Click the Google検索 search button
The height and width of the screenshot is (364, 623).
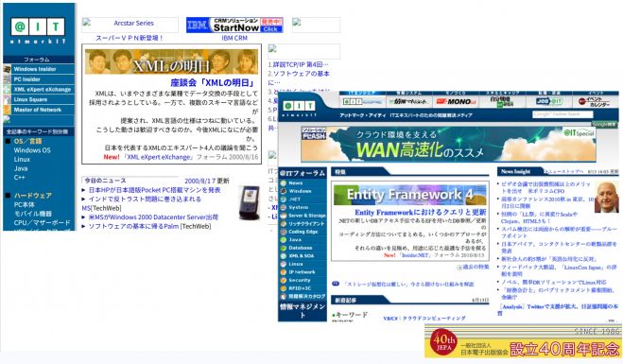(x=604, y=125)
